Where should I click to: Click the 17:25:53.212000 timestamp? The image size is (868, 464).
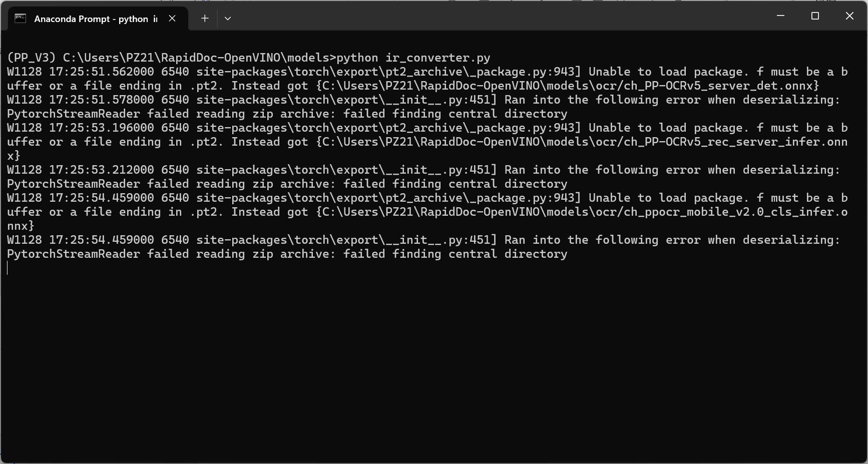click(x=101, y=170)
